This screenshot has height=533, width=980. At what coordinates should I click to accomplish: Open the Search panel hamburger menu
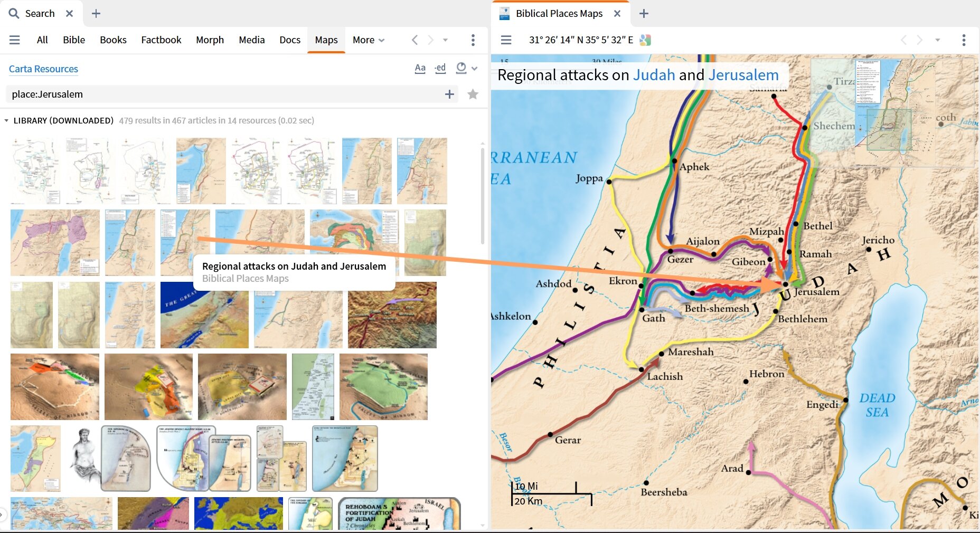pyautogui.click(x=15, y=40)
